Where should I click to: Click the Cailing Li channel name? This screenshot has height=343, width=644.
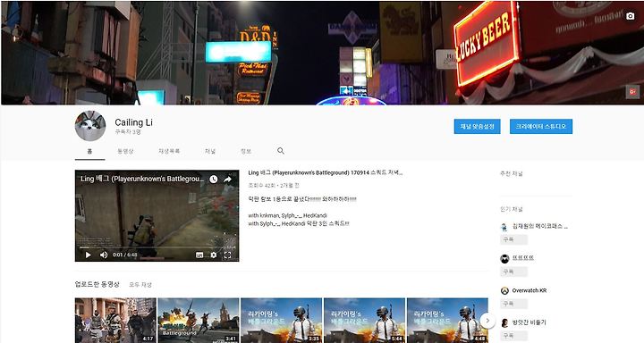point(133,122)
